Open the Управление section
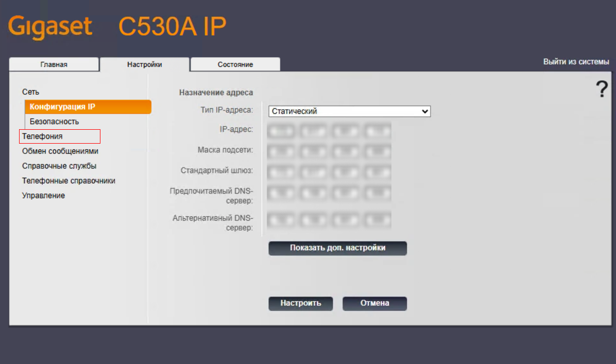 click(43, 196)
